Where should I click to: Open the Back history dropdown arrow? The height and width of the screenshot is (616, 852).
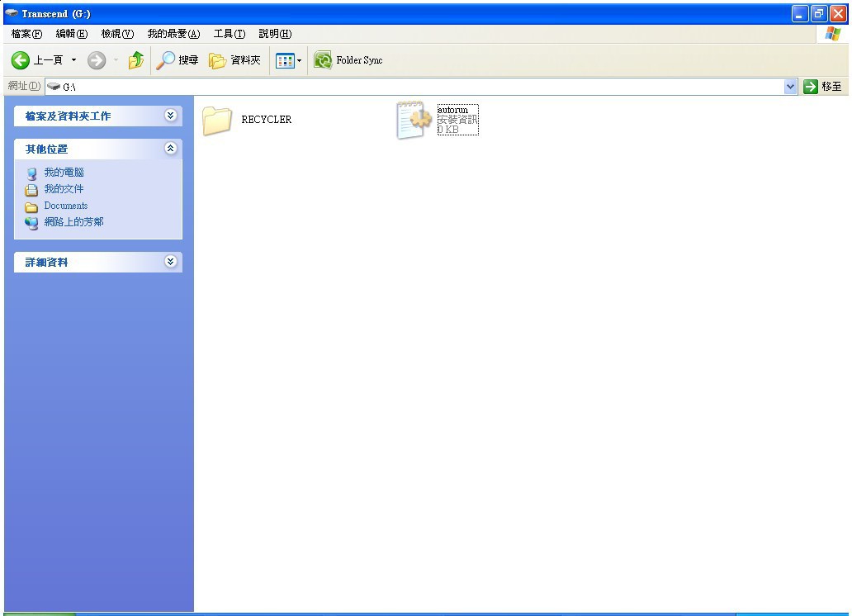[x=74, y=60]
